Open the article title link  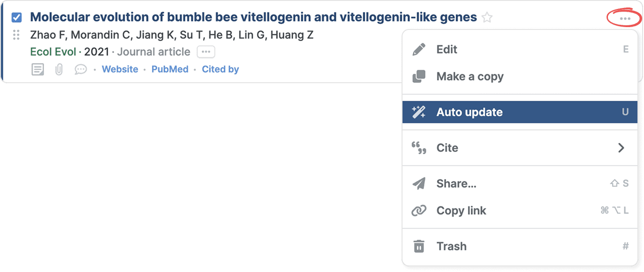coord(253,18)
